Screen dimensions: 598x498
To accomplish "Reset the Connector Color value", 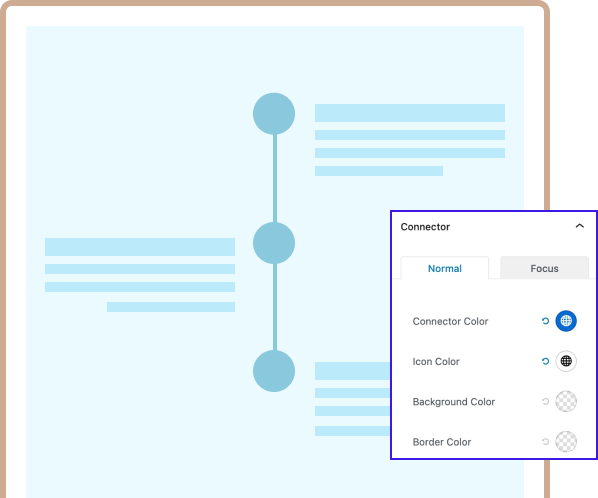I will click(545, 321).
